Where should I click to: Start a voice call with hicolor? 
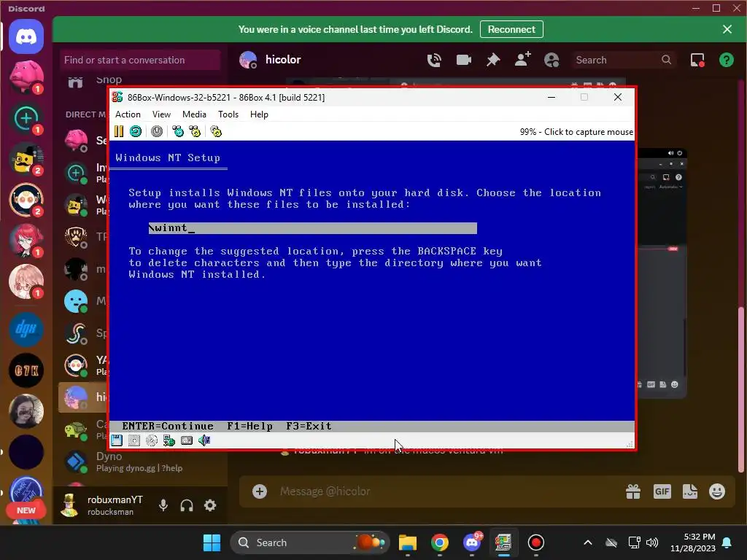tap(434, 60)
